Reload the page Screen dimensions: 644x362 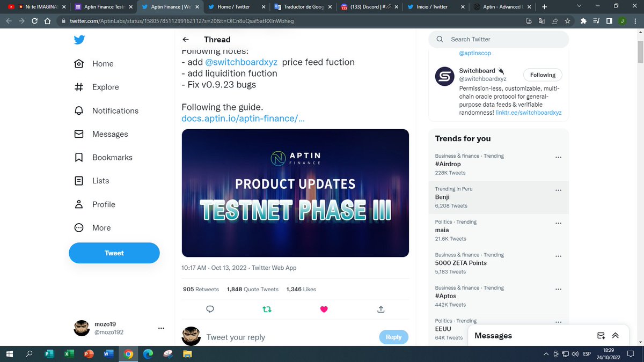[x=34, y=21]
